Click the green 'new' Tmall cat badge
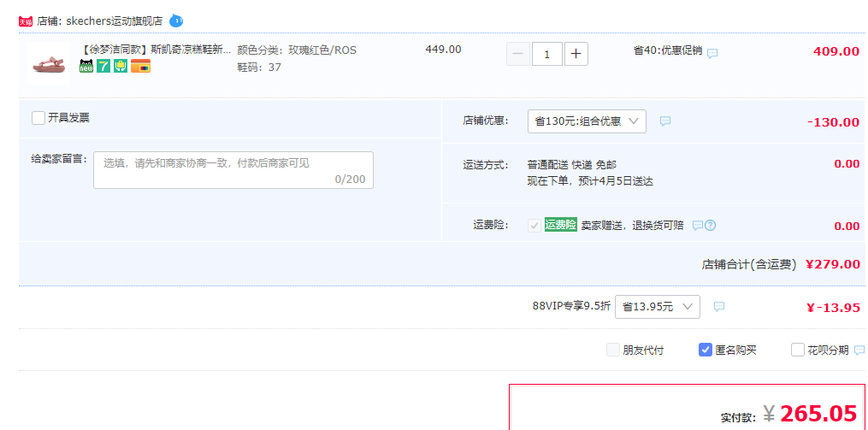868x430 pixels. pyautogui.click(x=86, y=66)
